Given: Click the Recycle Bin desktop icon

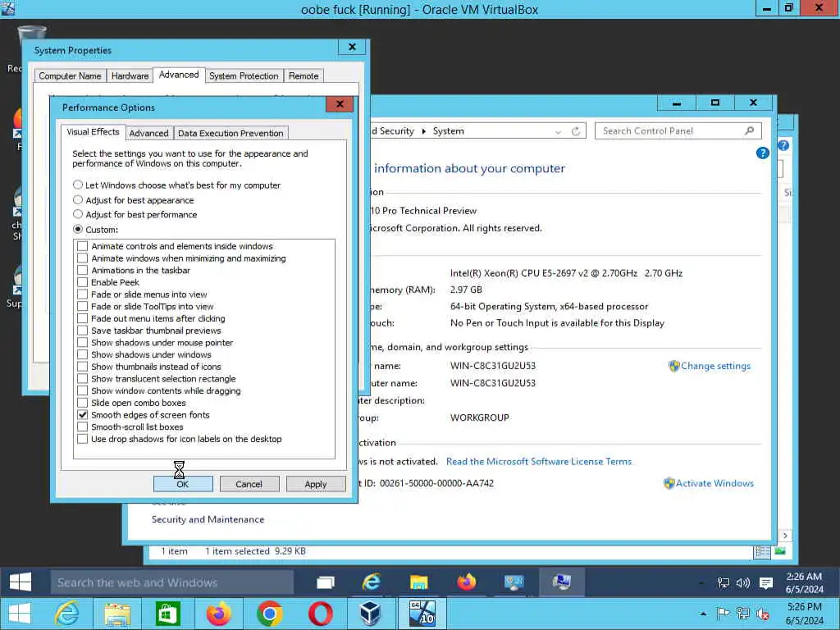Looking at the screenshot, I should point(31,38).
